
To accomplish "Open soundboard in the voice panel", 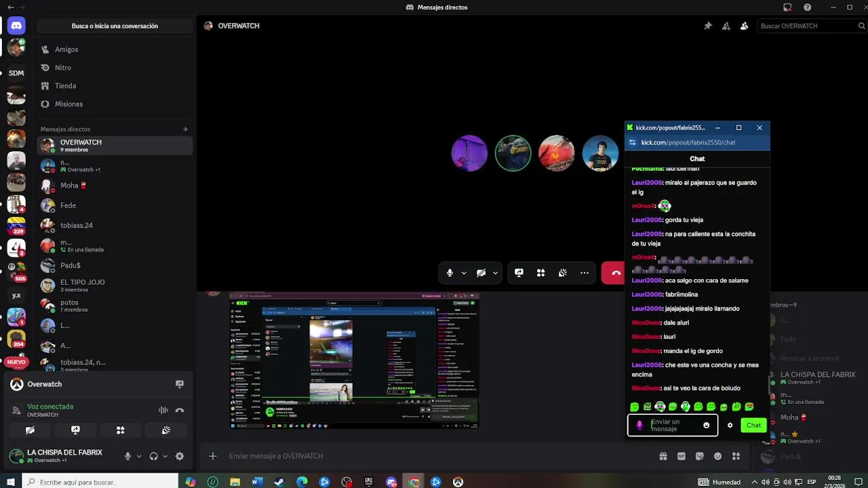I will [x=166, y=430].
